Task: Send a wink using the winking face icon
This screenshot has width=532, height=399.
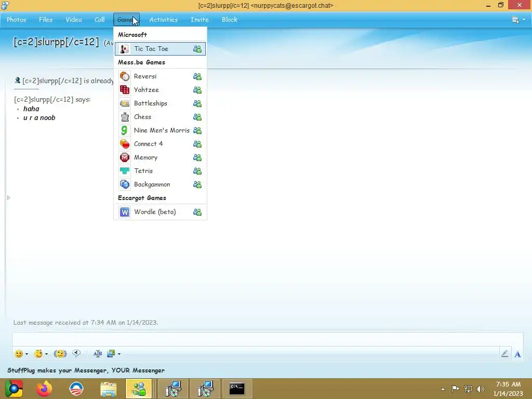Action: 38,354
